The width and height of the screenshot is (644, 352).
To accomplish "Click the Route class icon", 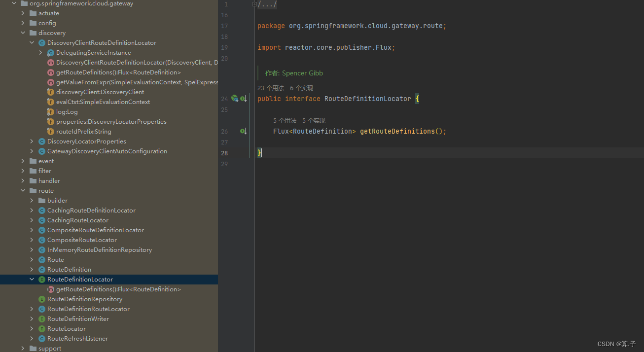I will click(42, 260).
